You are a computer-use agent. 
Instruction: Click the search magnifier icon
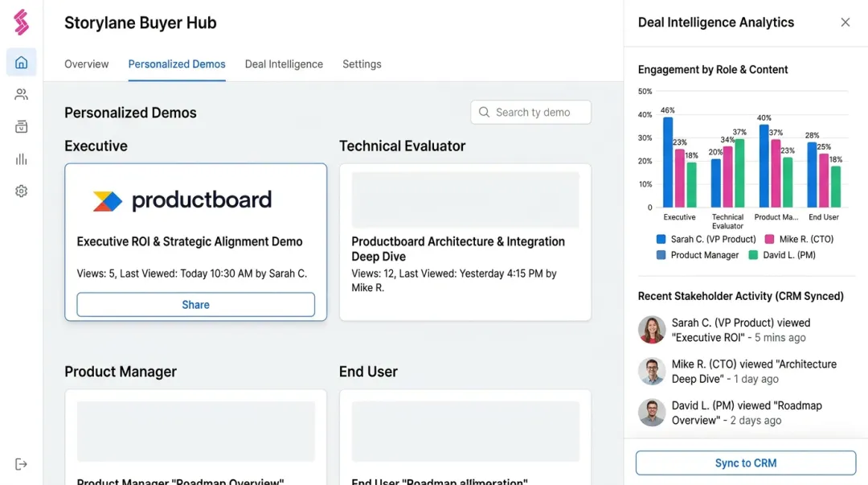pyautogui.click(x=484, y=113)
